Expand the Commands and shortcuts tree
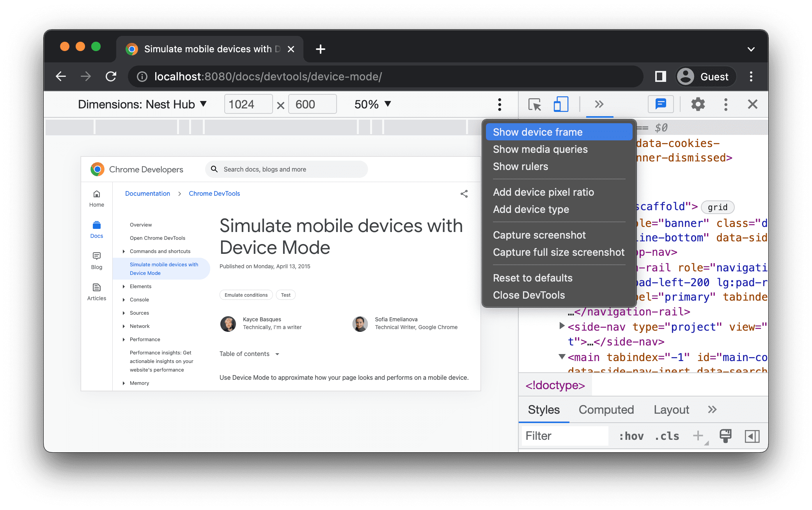 123,251
